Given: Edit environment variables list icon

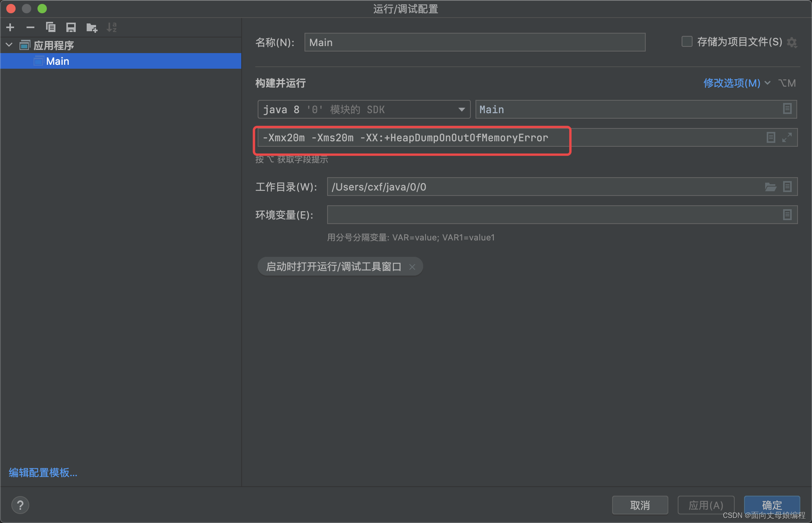Looking at the screenshot, I should click(x=787, y=215).
